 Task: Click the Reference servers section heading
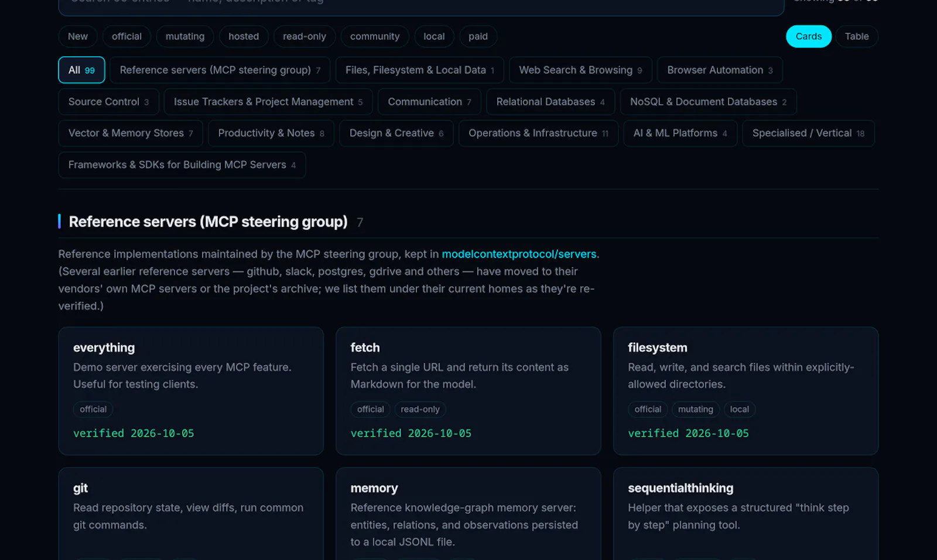(208, 222)
